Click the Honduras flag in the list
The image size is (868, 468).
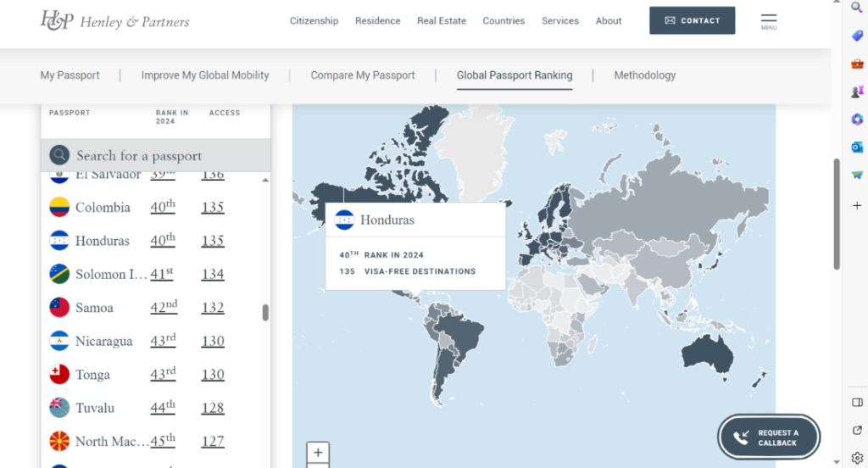tap(59, 241)
